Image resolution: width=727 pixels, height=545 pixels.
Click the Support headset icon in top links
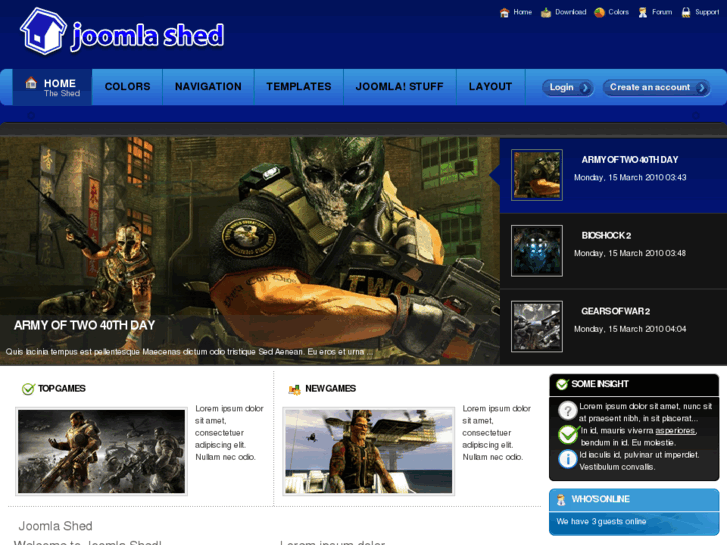[x=686, y=13]
